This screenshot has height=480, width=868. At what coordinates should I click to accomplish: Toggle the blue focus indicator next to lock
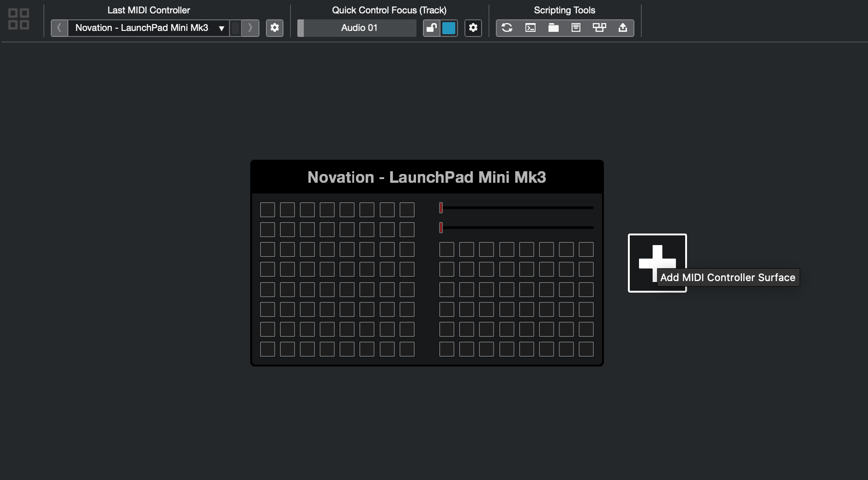(x=448, y=28)
